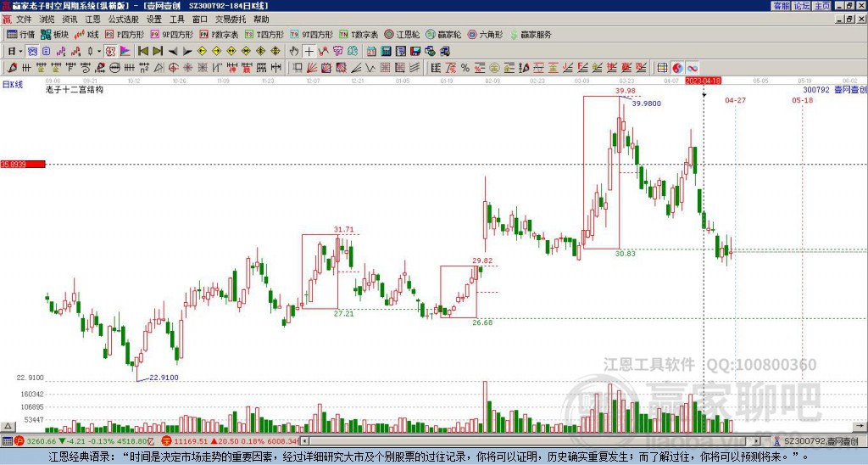868x465 pixels.
Task: Open the 赢家服务 button
Action: (531, 34)
